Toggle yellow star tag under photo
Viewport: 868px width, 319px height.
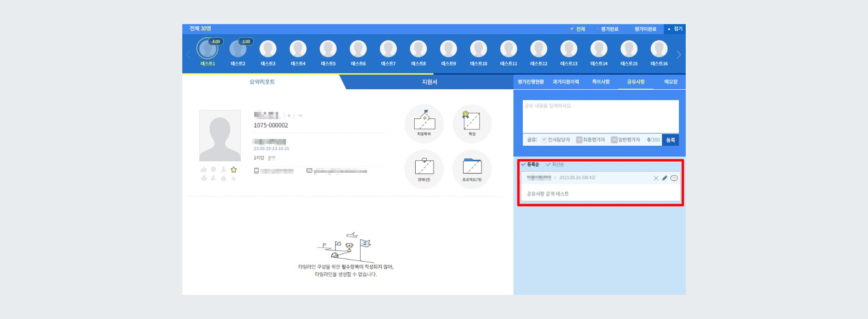234,169
